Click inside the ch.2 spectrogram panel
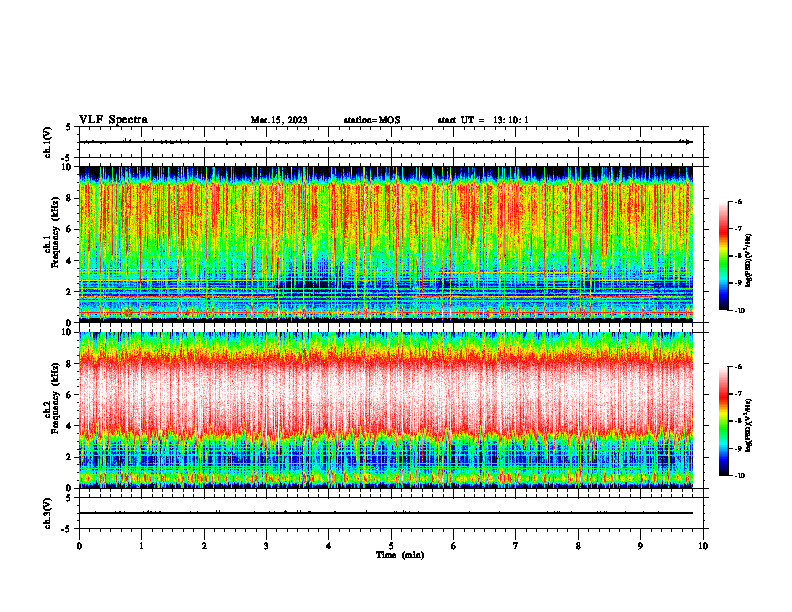The width and height of the screenshot is (792, 612). click(386, 410)
